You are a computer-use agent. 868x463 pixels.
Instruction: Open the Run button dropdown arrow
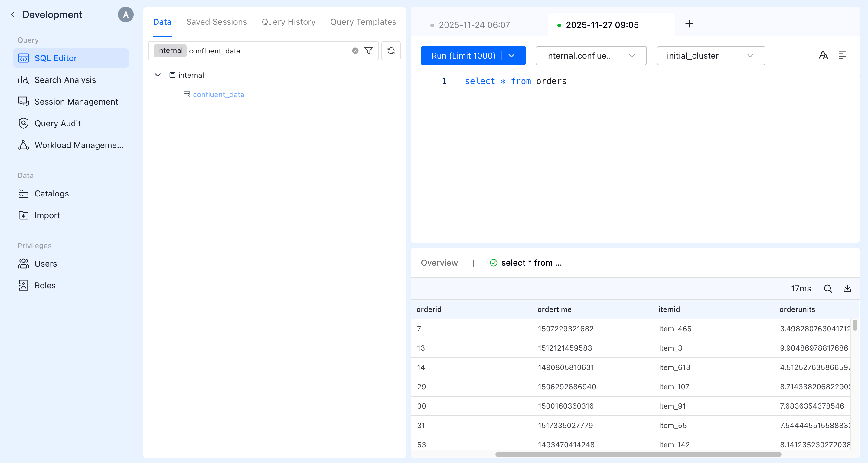(511, 56)
